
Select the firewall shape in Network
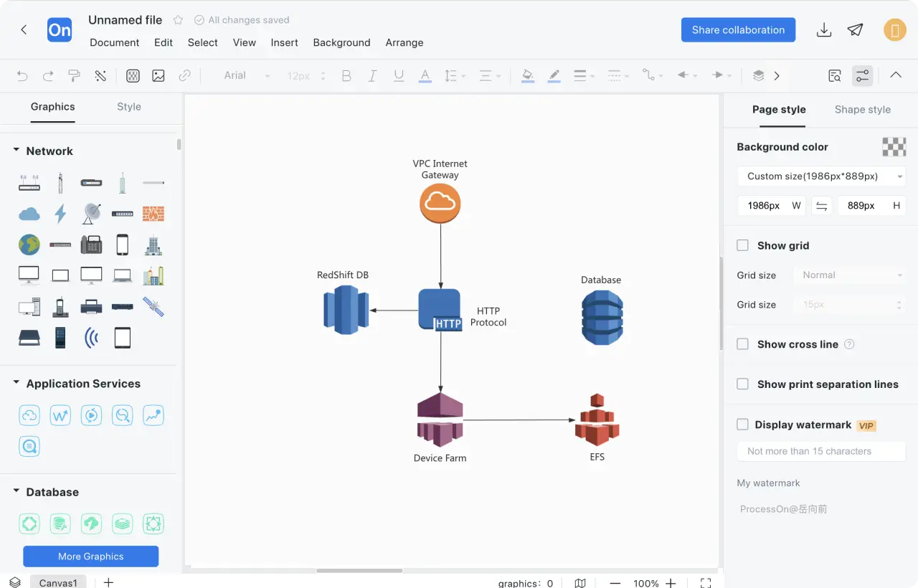click(x=153, y=214)
